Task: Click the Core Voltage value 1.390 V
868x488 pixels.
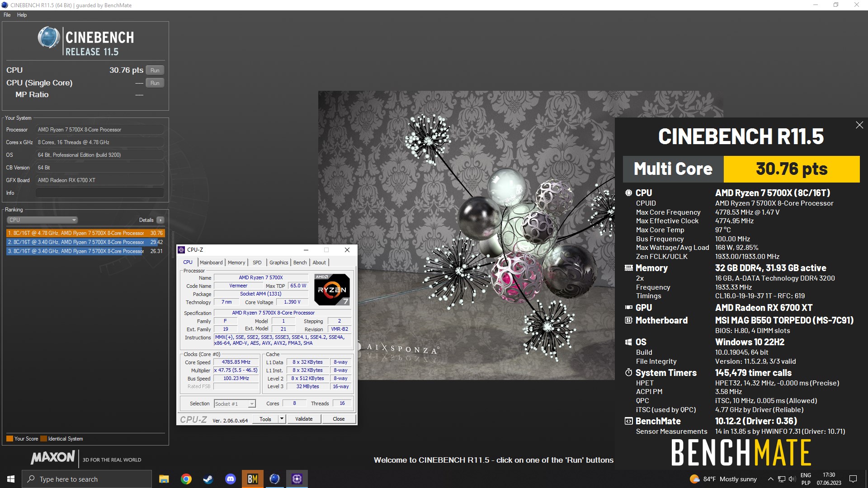Action: click(292, 302)
